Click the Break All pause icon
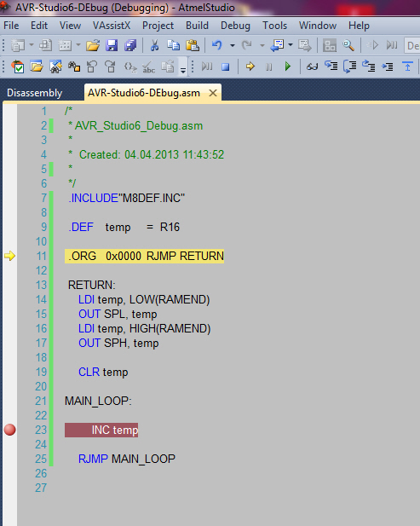This screenshot has height=526, width=420. [269, 67]
